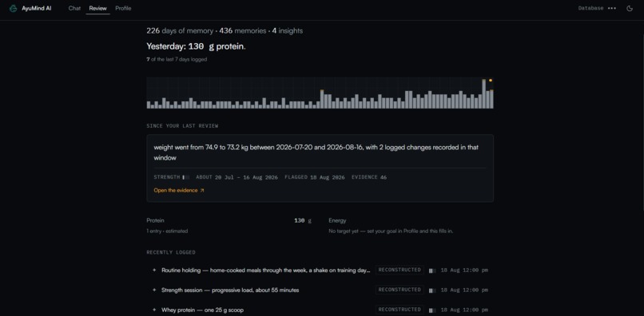Click the '1 entry · estimated' note

point(167,231)
